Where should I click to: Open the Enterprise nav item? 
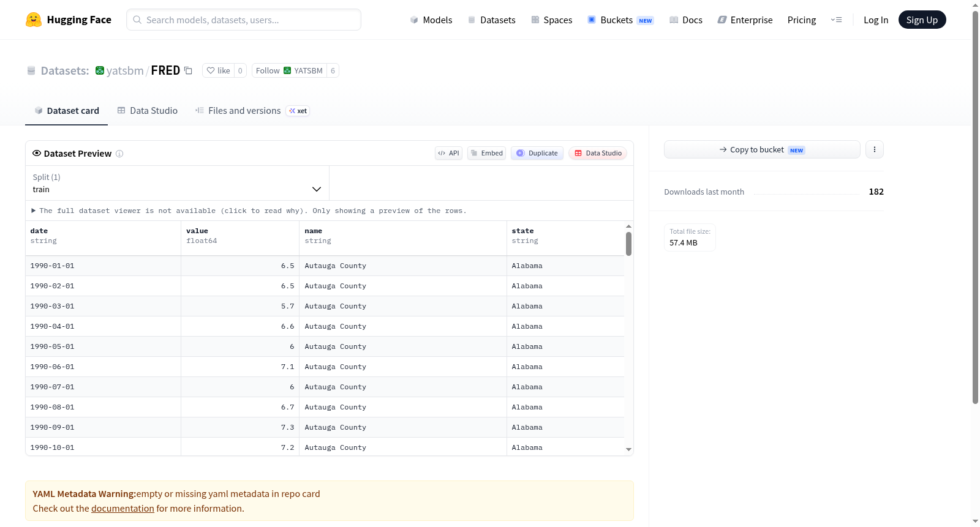point(745,20)
